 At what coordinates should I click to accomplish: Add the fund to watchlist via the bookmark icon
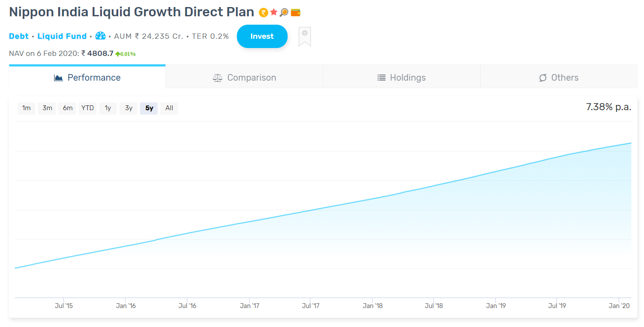[x=305, y=37]
